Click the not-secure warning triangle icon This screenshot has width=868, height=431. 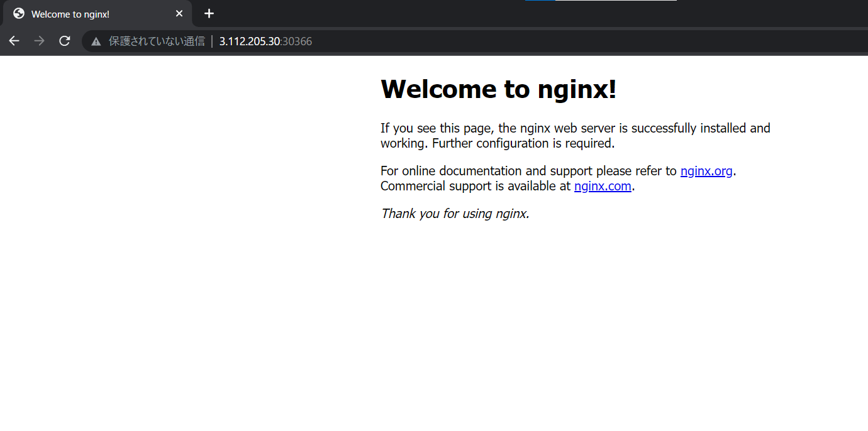point(96,41)
